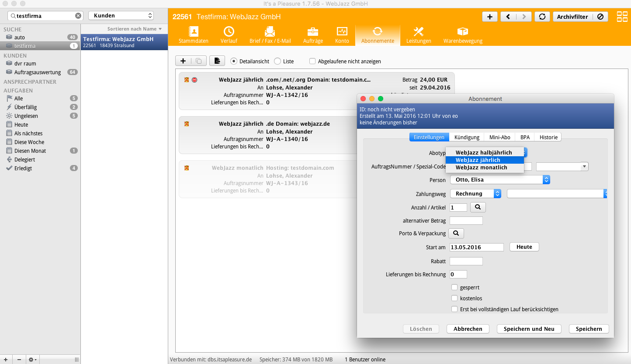Click the Rabatt input field
Image resolution: width=631 pixels, height=364 pixels.
pos(466,261)
